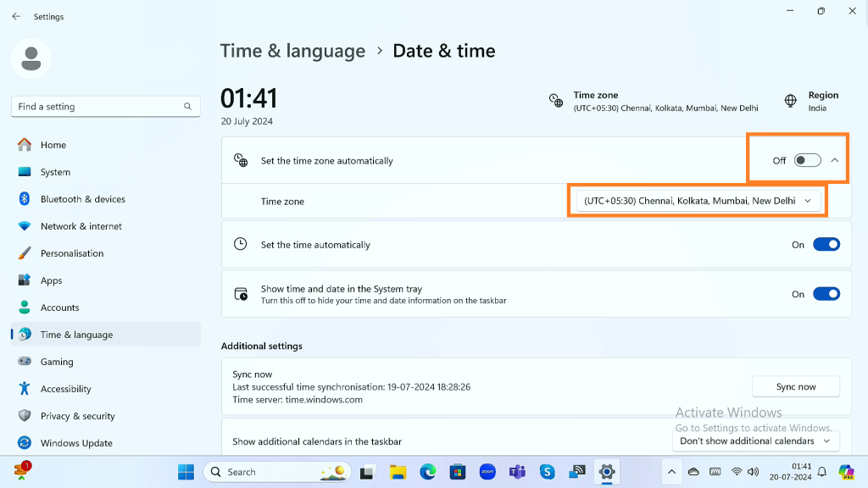Enable Set the time zone automatically toggle
Viewport: 868px width, 488px height.
[x=807, y=160]
